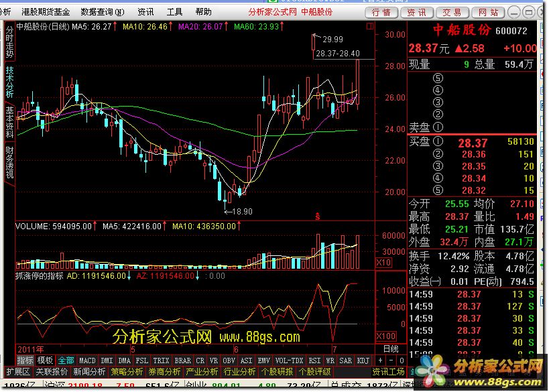Viewport: 549px width, 392px height.
Task: Click the 资讯工场 button
Action: pyautogui.click(x=388, y=372)
